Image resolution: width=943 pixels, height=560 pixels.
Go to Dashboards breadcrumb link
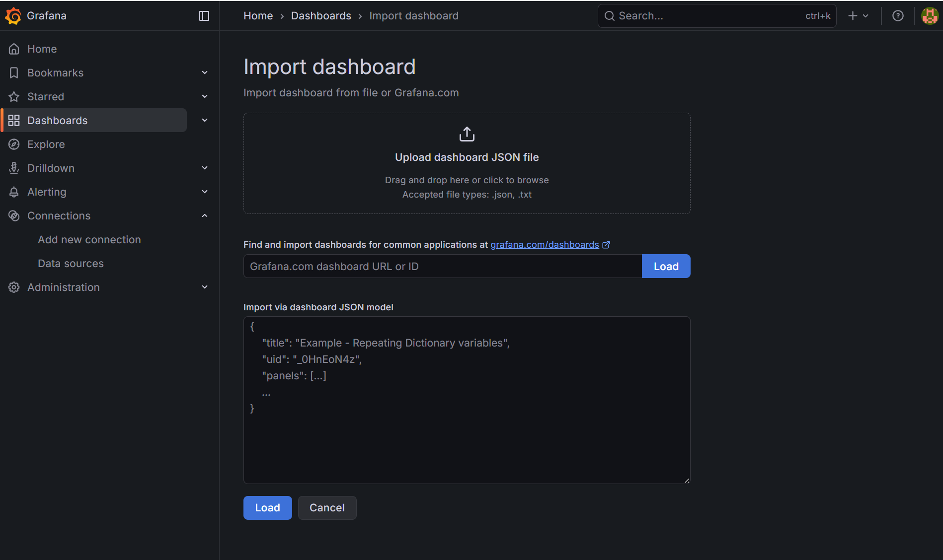click(x=321, y=16)
